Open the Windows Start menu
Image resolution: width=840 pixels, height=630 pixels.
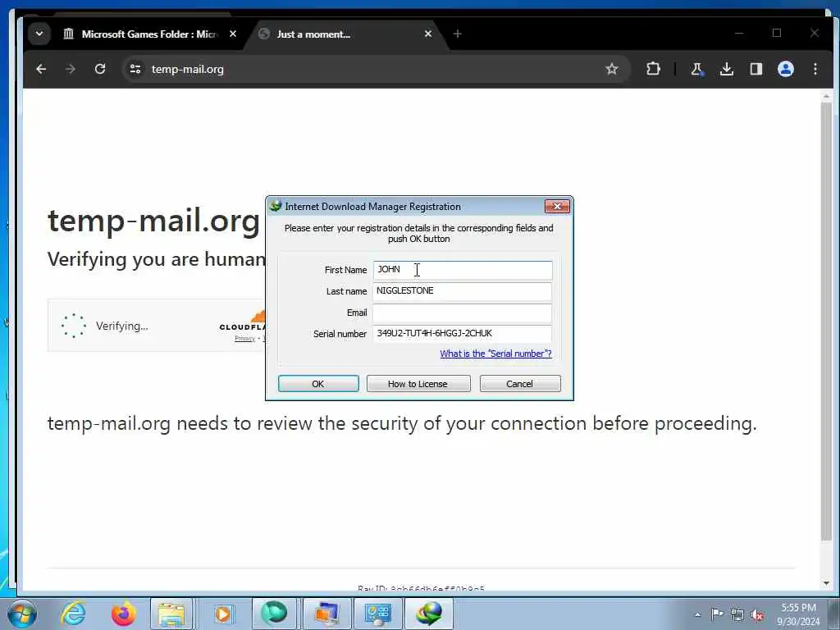coord(22,614)
